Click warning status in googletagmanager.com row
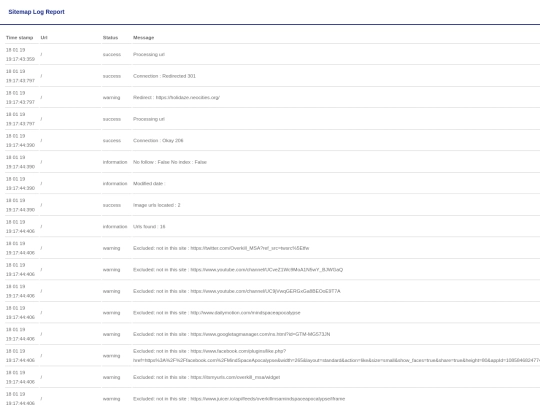The image size is (540, 405). coord(112,334)
